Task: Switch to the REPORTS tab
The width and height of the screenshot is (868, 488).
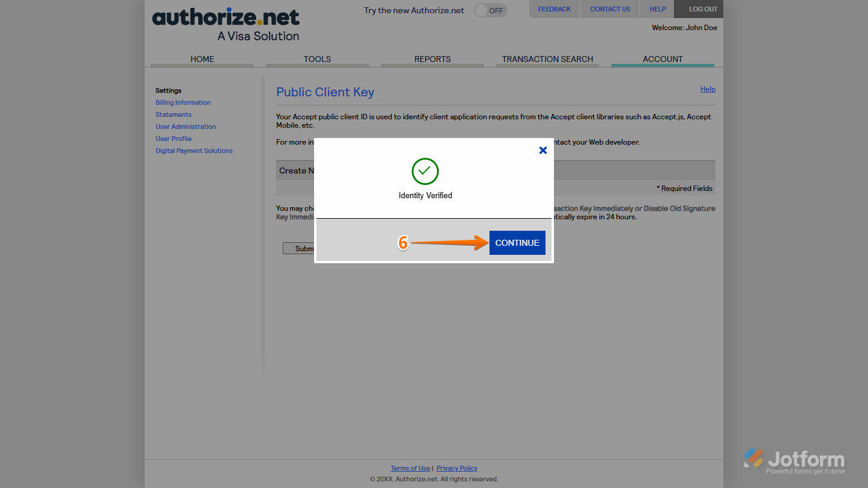Action: (x=432, y=59)
